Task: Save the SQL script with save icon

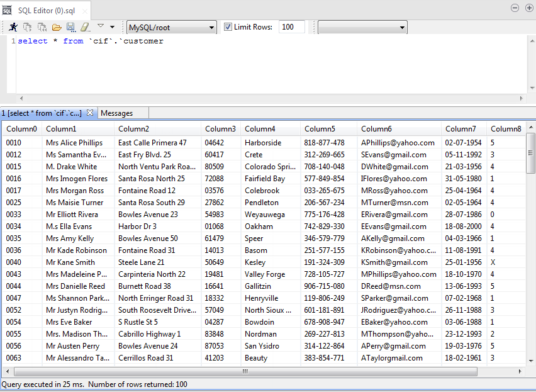Action: click(x=71, y=28)
